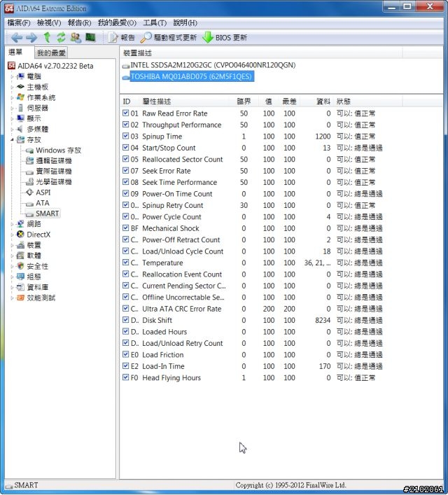Viewport: 448px width, 495px height.
Task: Toggle Temperature attribute checkbox
Action: coord(126,263)
